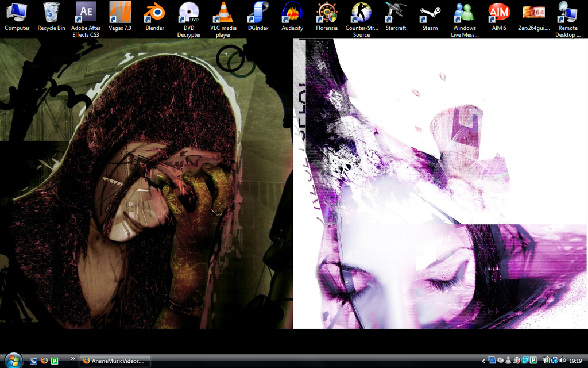Click the 19:19 taskbar clock

point(575,361)
